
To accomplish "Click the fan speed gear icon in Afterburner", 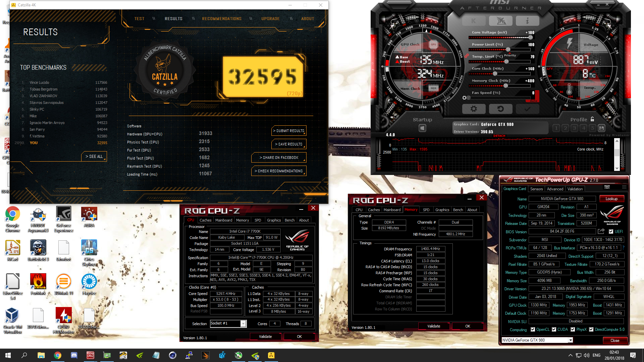I will point(464,98).
